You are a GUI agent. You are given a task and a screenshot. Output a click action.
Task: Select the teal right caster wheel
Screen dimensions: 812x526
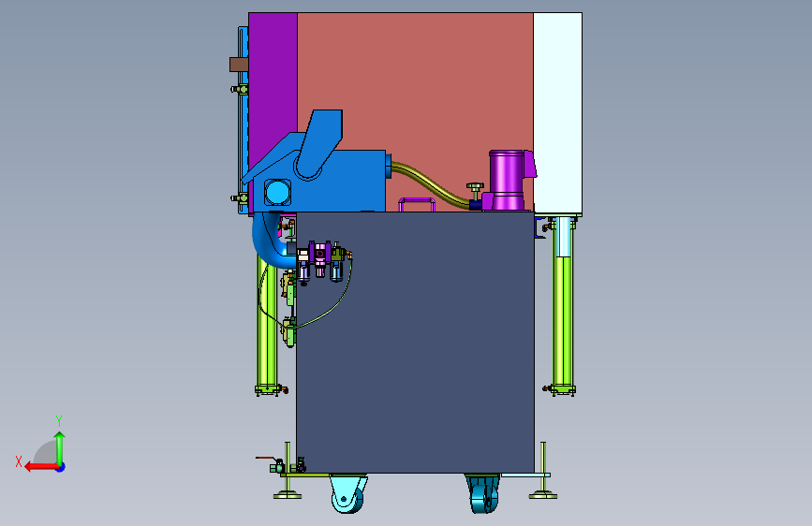tap(483, 493)
